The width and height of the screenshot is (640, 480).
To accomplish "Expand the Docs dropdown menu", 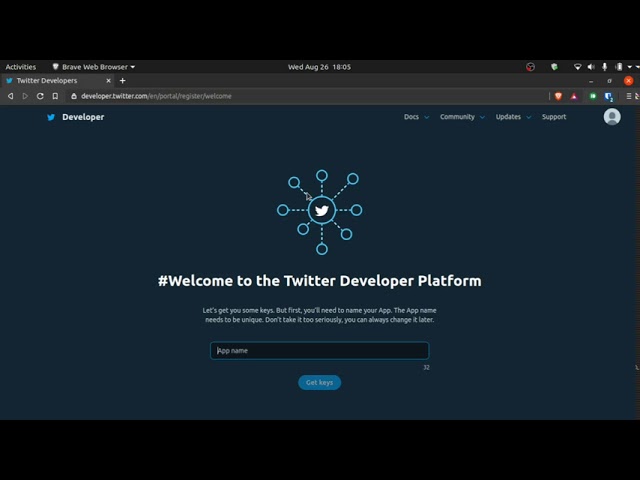I will pos(416,117).
